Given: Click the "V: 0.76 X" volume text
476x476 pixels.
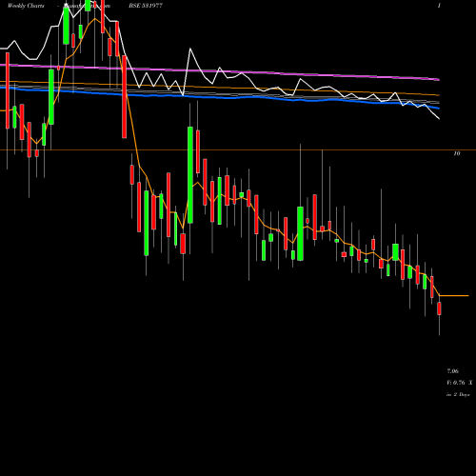Looking at the screenshot, I should [x=460, y=383].
